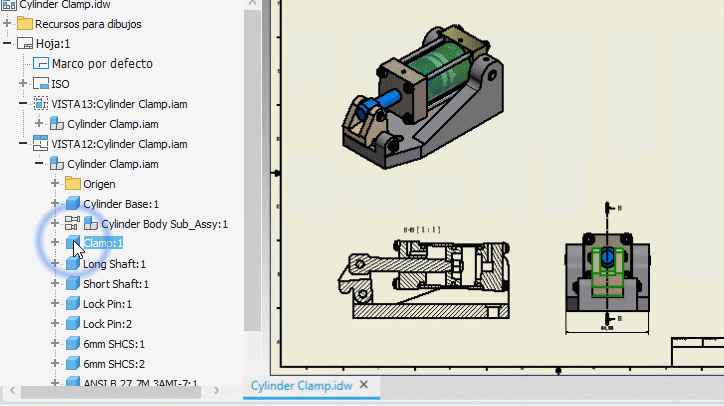Click the Recursos para dibujos folder icon
Viewport: 724px width, 406px height.
[x=24, y=24]
